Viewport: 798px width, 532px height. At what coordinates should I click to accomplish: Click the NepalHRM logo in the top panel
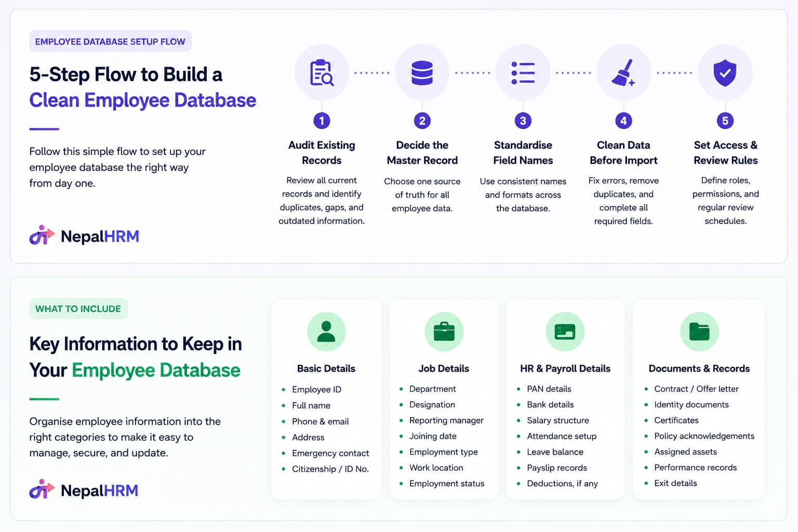(x=84, y=236)
